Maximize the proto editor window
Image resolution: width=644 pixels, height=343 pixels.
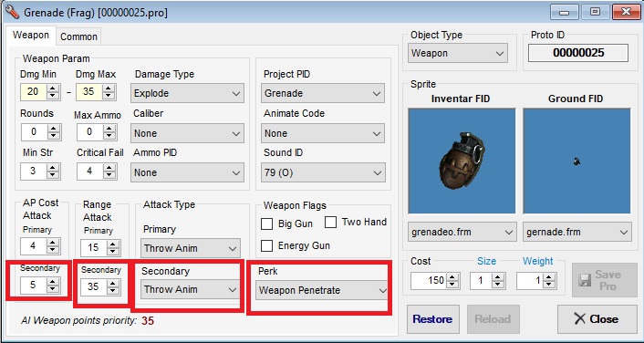pos(595,12)
